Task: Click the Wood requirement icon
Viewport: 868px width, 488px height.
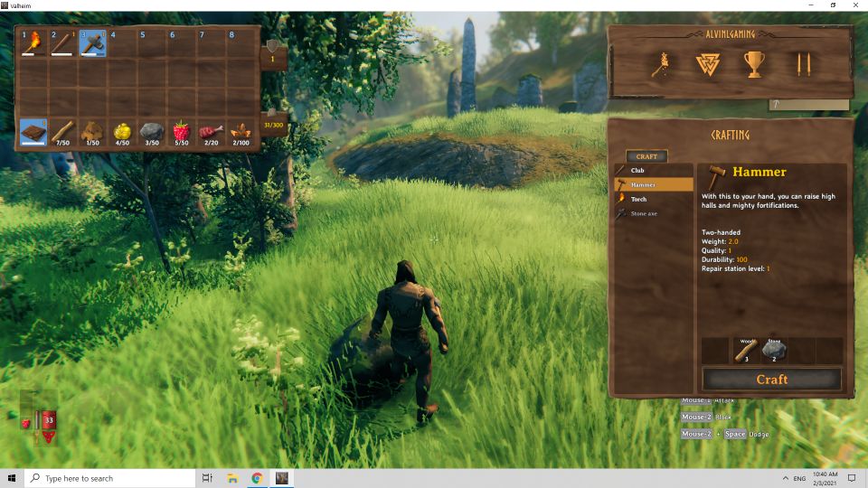Action: [x=746, y=351]
